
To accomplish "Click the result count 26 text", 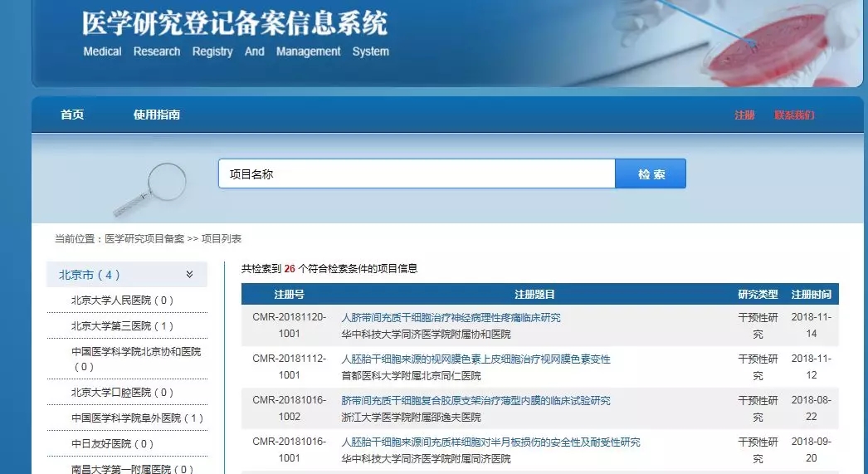I will point(290,269).
